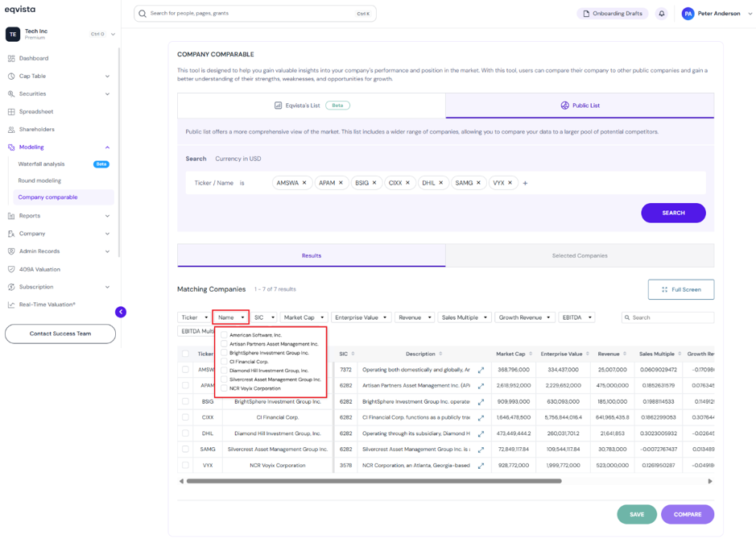This screenshot has width=756, height=539.
Task: Collapse the sidebar with the purple arrow
Action: [121, 313]
